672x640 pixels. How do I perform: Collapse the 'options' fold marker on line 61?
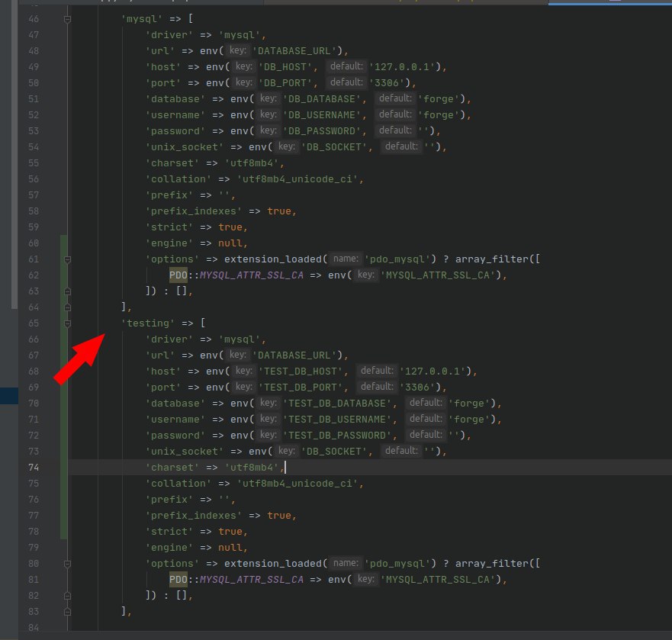(67, 259)
